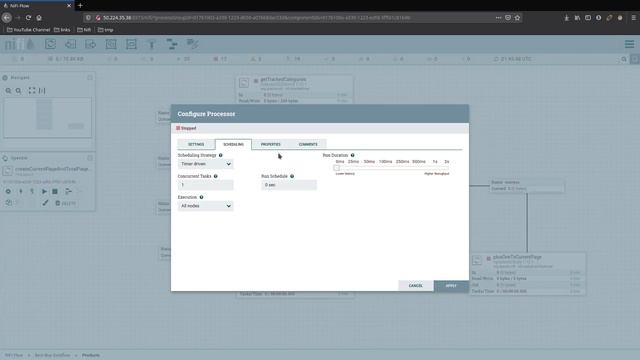Open Run Schedule help icon
Image resolution: width=640 pixels, height=360 pixels.
(x=292, y=176)
